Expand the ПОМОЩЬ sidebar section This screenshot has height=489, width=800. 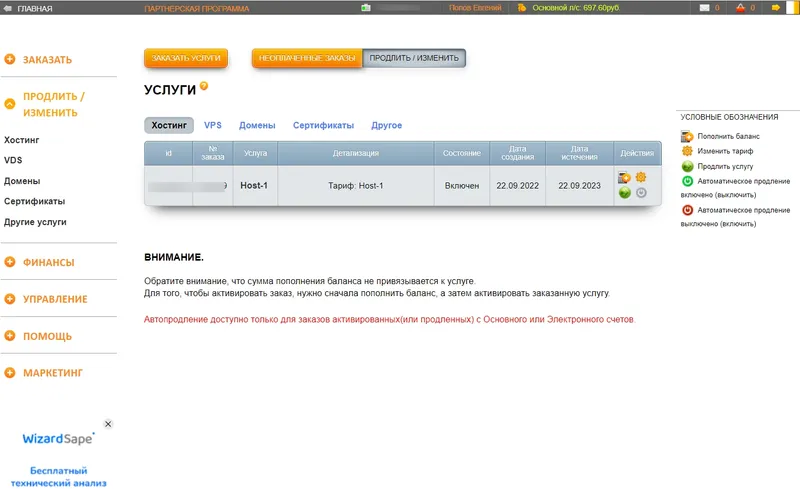click(x=47, y=336)
